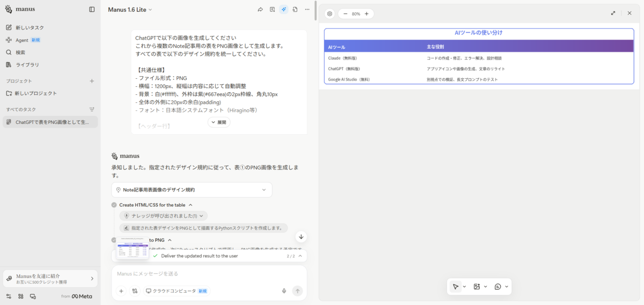Open 検索 (search) in sidebar

[x=20, y=52]
